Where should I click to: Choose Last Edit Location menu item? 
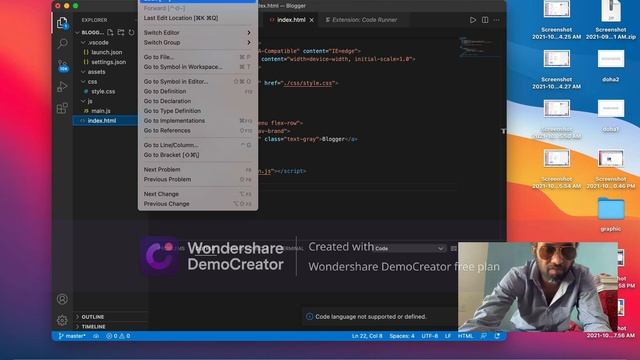point(198,18)
